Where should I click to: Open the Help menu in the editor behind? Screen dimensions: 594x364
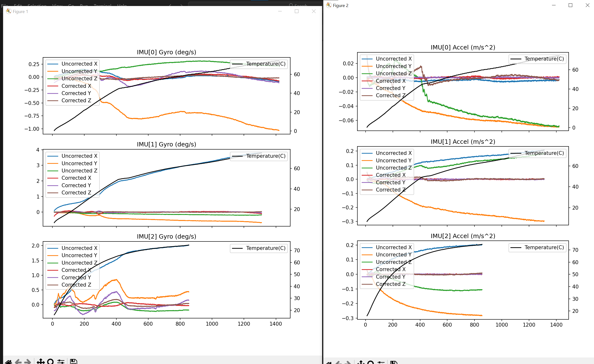click(122, 5)
